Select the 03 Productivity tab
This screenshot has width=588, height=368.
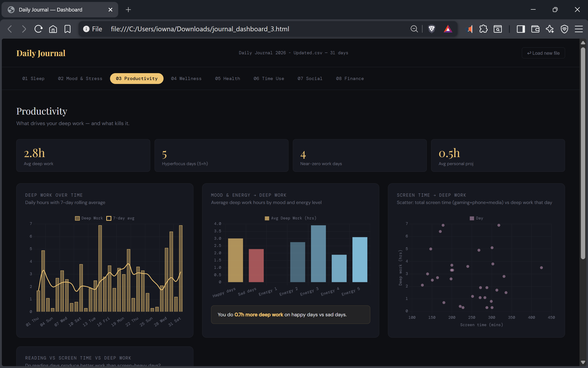tap(137, 78)
